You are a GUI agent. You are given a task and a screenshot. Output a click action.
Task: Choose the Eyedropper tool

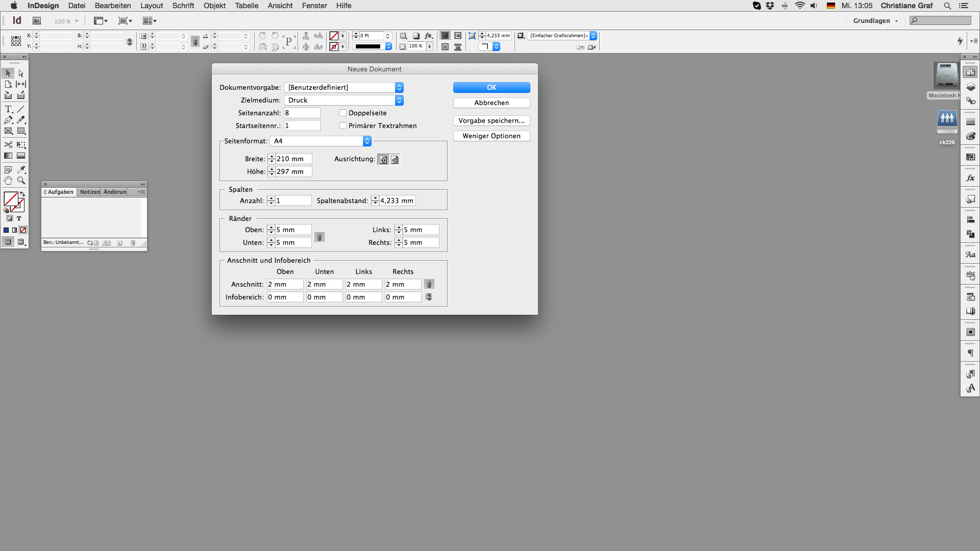[x=21, y=169]
